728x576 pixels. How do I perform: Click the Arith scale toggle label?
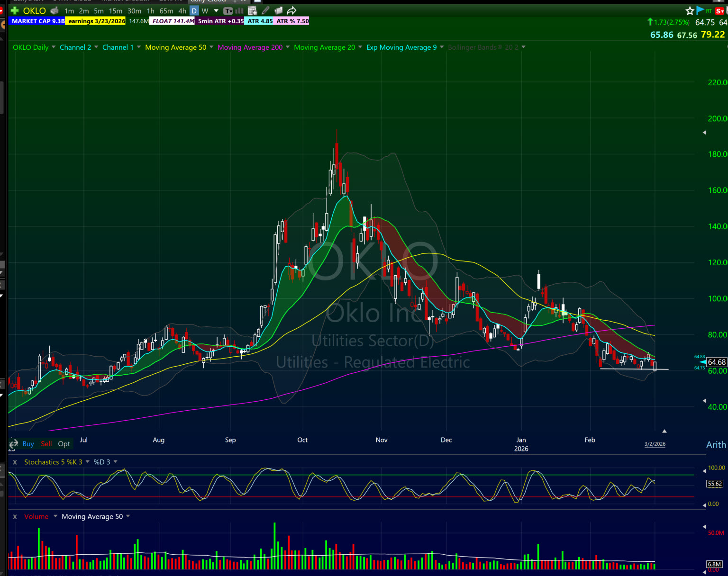pyautogui.click(x=716, y=445)
